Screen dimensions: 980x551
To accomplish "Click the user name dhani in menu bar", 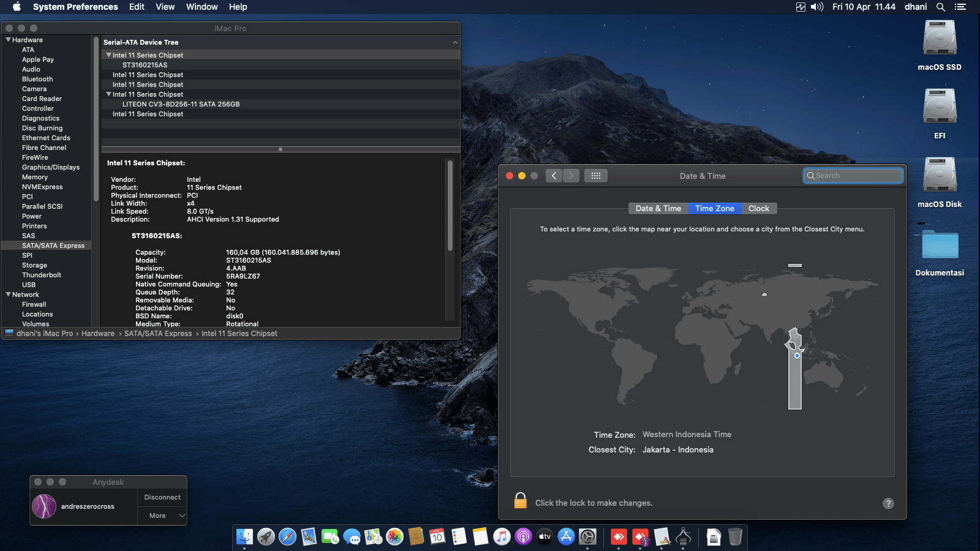I will coord(916,7).
